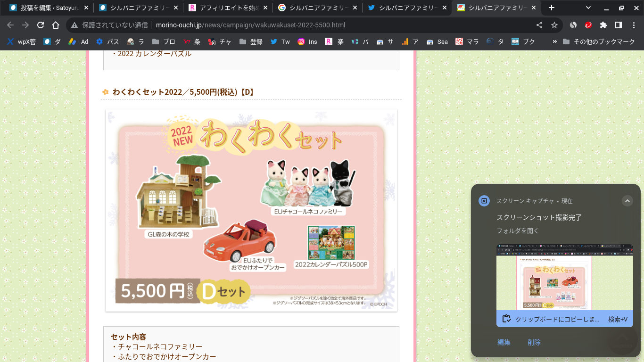
Task: Open the Ins Instagram bookmark
Action: tap(307, 41)
